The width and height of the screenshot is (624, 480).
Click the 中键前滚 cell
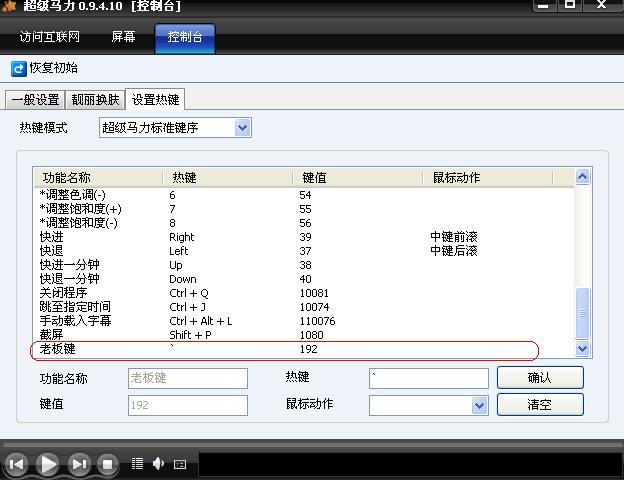click(454, 237)
